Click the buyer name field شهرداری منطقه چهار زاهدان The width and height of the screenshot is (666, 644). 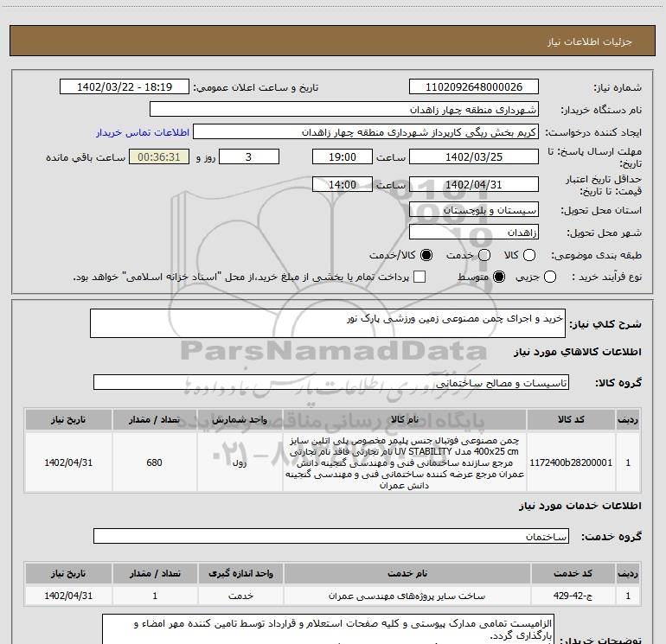(344, 110)
